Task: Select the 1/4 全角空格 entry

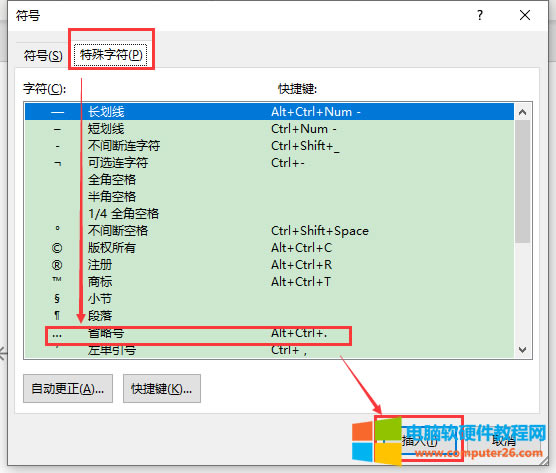Action: coord(269,214)
